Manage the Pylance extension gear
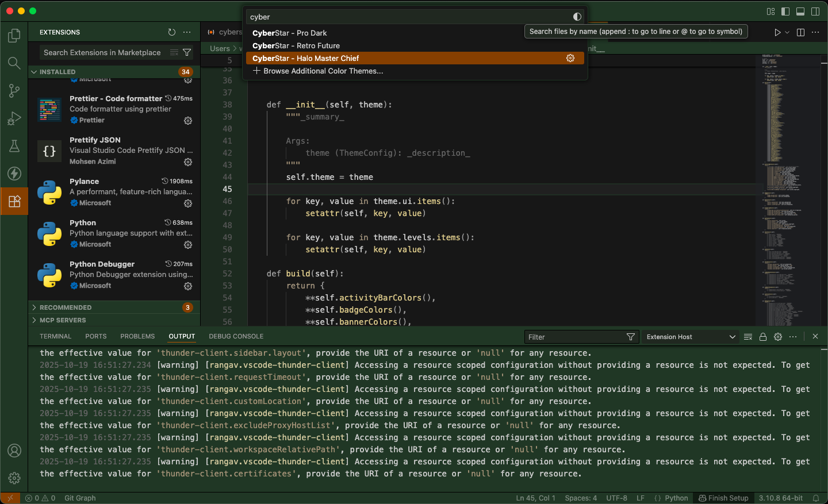The height and width of the screenshot is (504, 828). pos(188,203)
